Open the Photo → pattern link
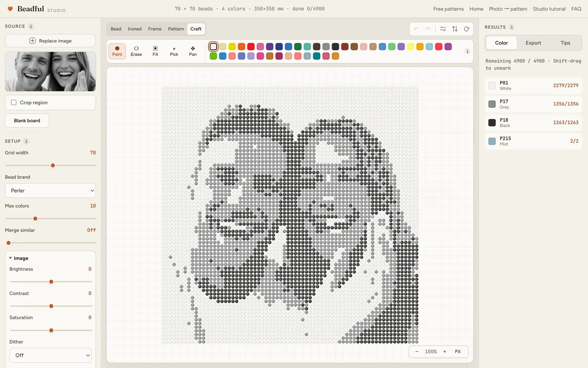This screenshot has height=368, width=588. tap(508, 9)
